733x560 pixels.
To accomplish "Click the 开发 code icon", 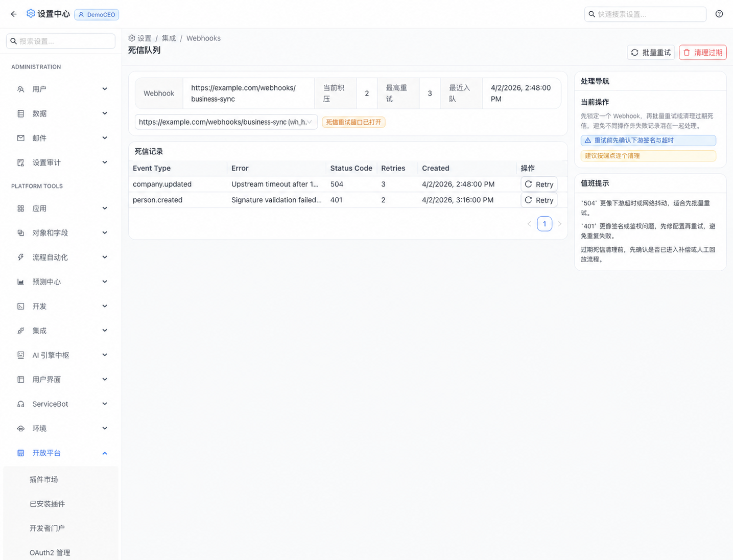I will pos(21,307).
